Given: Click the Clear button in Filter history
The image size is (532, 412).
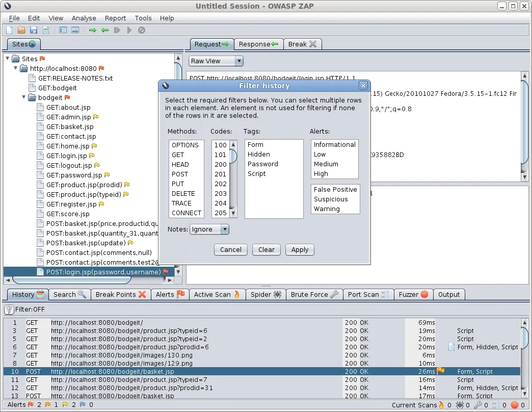Looking at the screenshot, I should point(267,249).
